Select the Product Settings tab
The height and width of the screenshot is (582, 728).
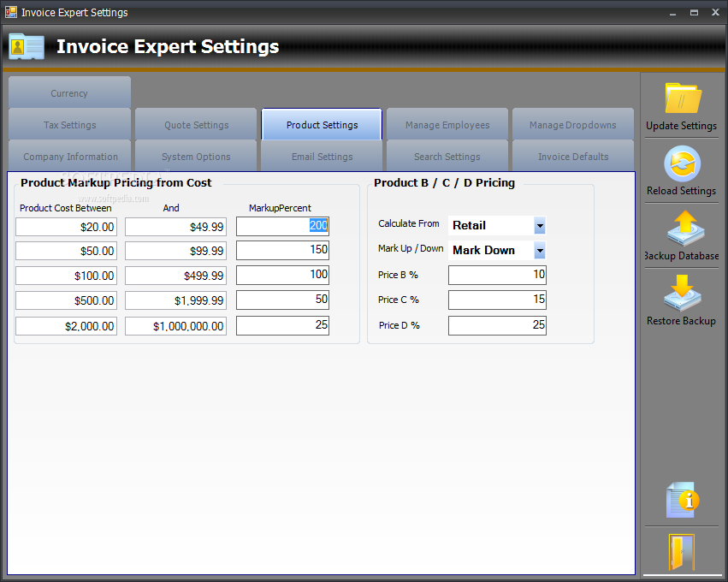coord(322,124)
